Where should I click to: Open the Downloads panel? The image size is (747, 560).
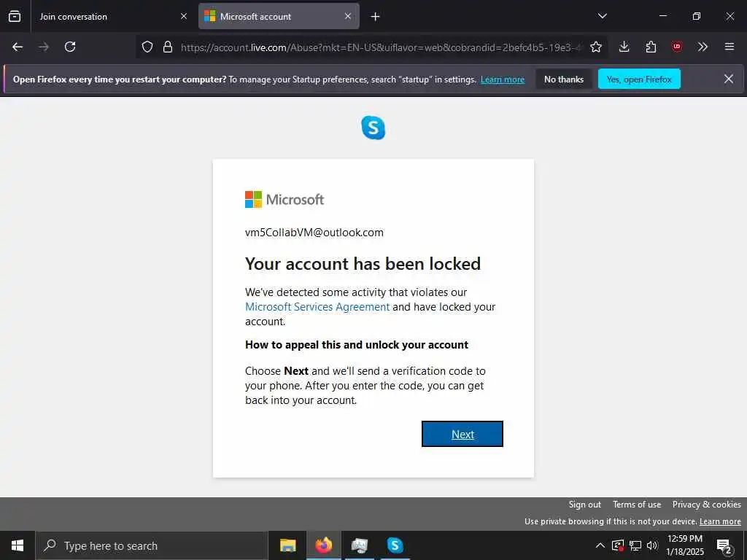tap(624, 47)
